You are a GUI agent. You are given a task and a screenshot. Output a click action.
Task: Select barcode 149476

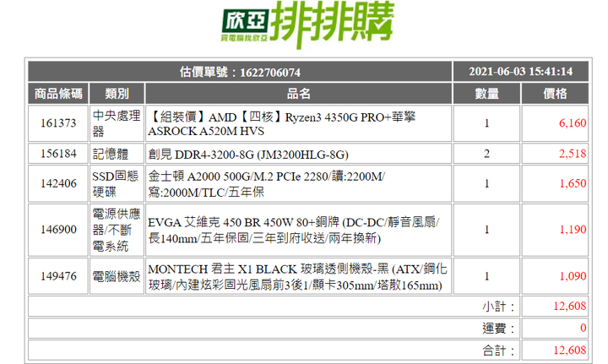(x=58, y=276)
